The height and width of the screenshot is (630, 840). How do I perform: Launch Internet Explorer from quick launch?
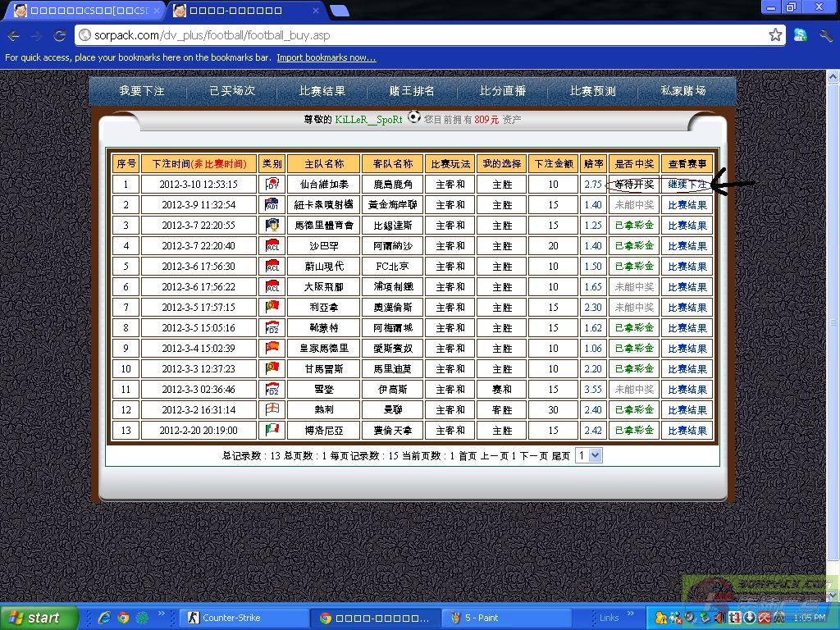pyautogui.click(x=104, y=618)
